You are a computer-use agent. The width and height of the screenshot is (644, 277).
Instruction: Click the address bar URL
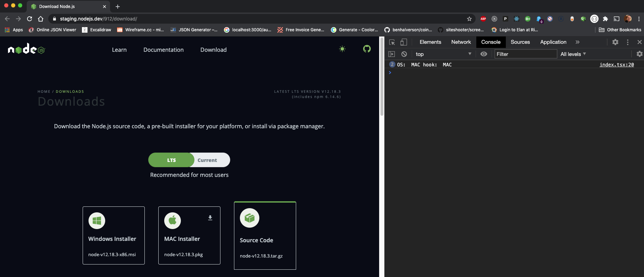click(x=98, y=19)
